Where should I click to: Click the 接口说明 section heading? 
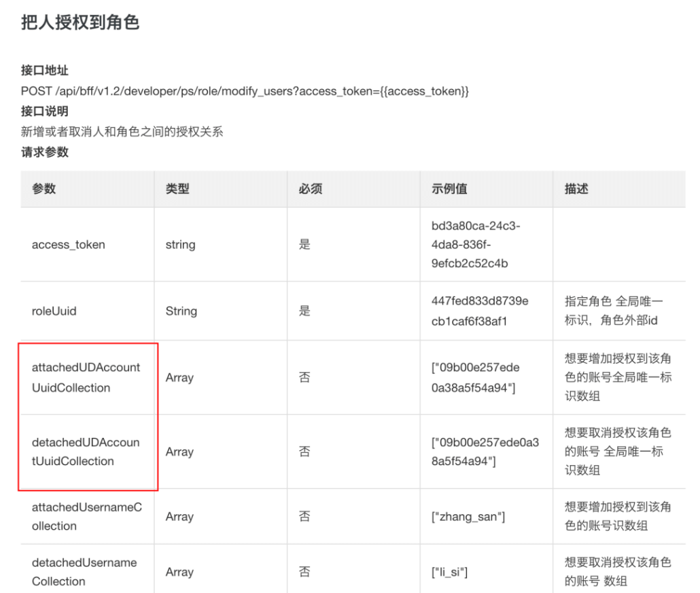pyautogui.click(x=45, y=112)
